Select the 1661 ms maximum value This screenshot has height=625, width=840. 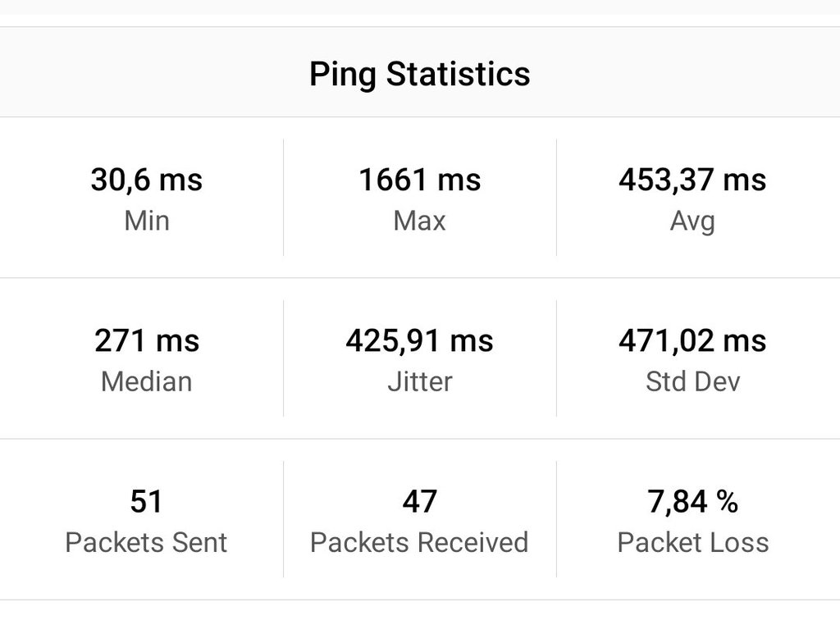[419, 180]
